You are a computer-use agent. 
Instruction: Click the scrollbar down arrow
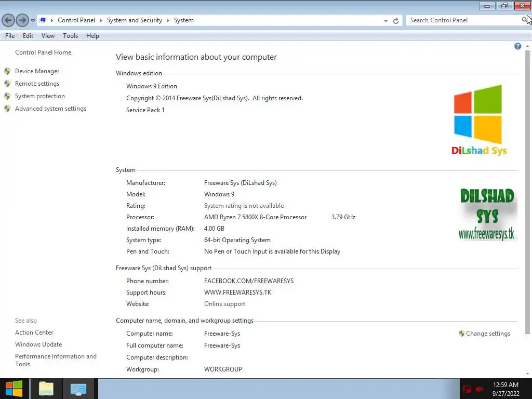tap(527, 374)
